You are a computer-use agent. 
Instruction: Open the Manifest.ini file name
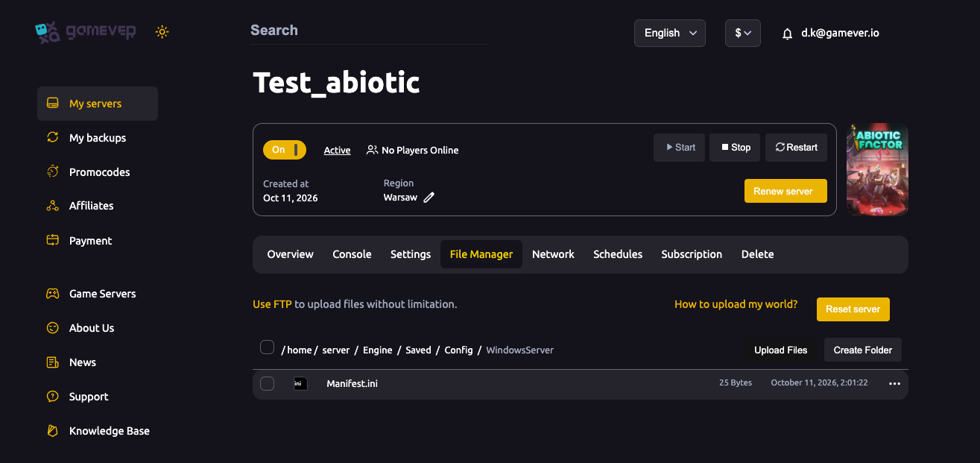point(352,383)
